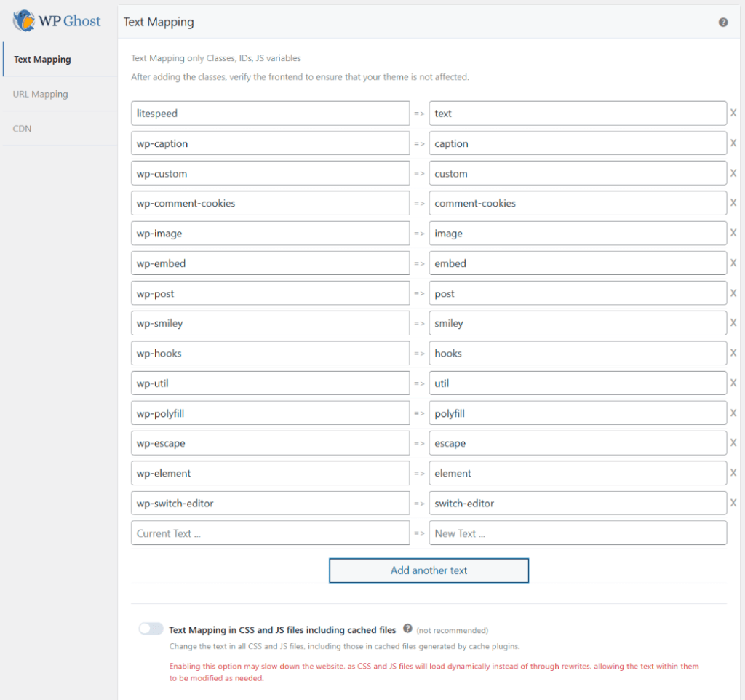
Task: Remove the litespeed mapping with its X
Action: click(x=733, y=114)
